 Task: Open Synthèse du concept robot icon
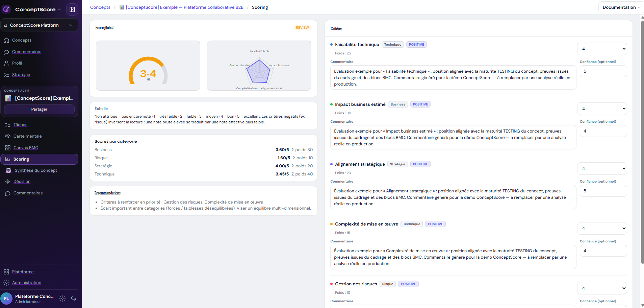tap(7, 170)
